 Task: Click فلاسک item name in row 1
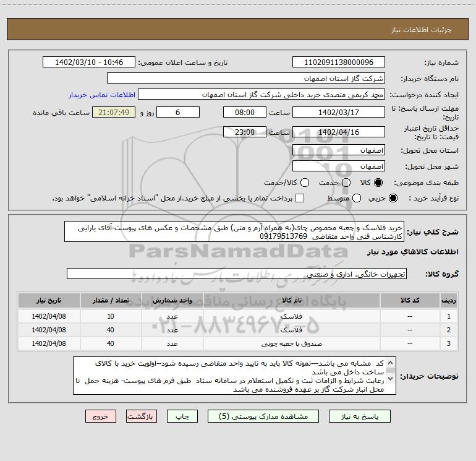click(291, 316)
